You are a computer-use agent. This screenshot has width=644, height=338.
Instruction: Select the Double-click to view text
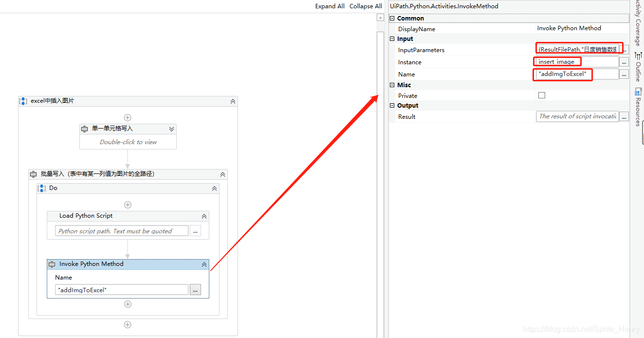click(129, 142)
